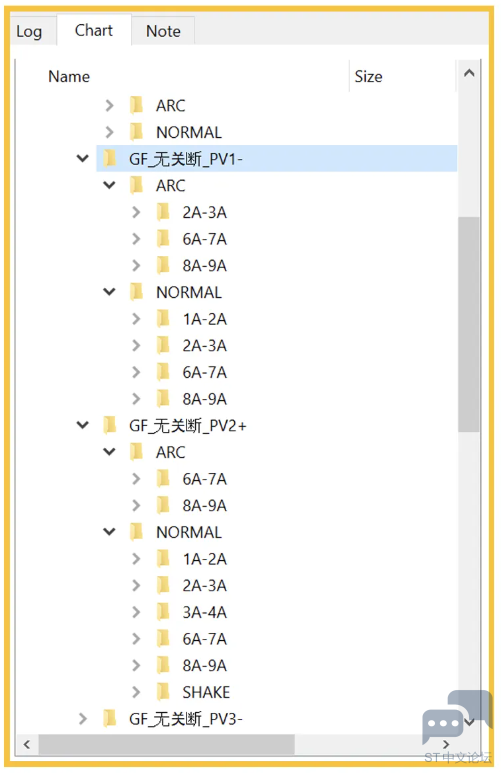Select the GF_无关断_PV1- row label
Viewport: 501px width, 773px height.
click(186, 159)
